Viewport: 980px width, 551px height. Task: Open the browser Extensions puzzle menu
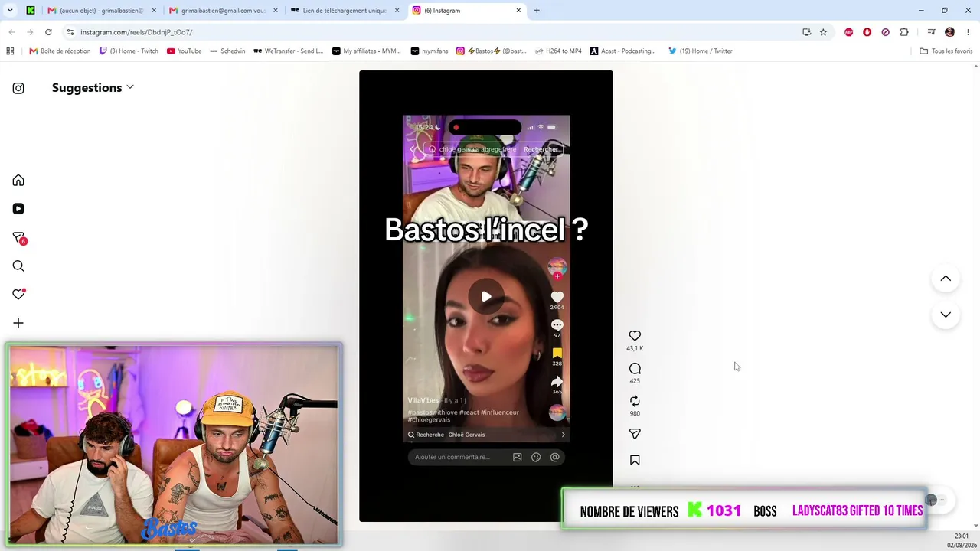coord(904,32)
